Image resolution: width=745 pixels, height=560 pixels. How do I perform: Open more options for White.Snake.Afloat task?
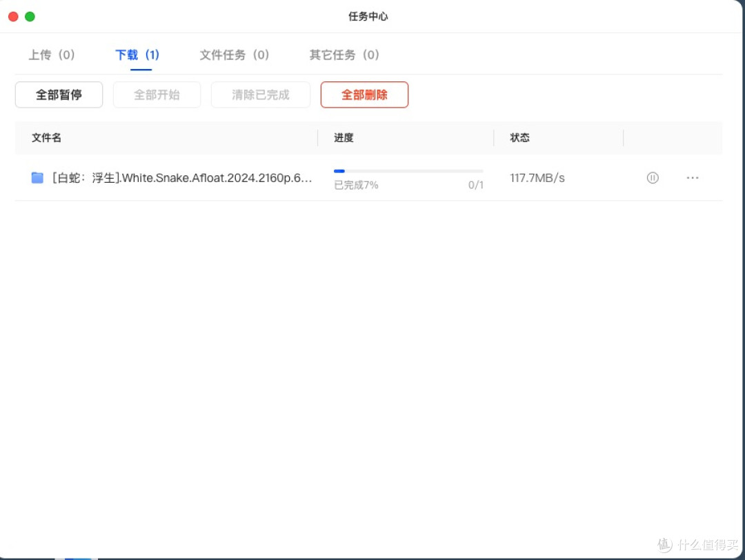click(693, 178)
